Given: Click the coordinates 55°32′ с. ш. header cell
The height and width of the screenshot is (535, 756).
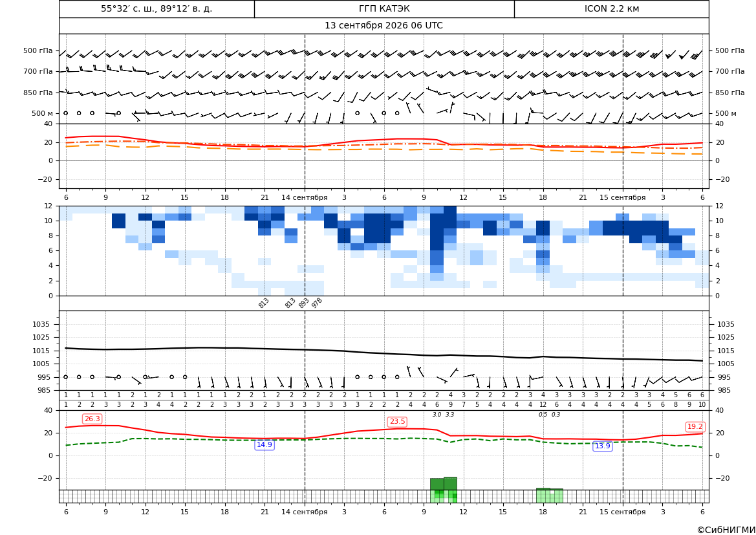Looking at the screenshot, I should click(157, 8).
